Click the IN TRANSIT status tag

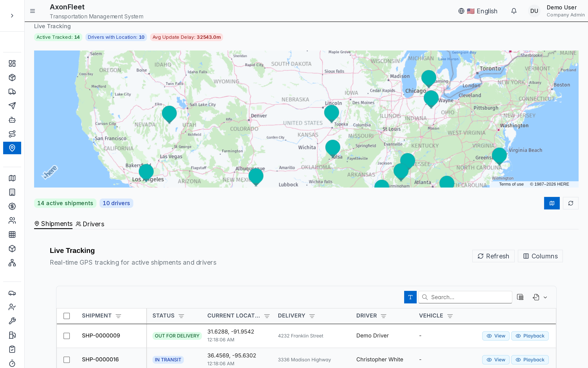[x=168, y=360]
